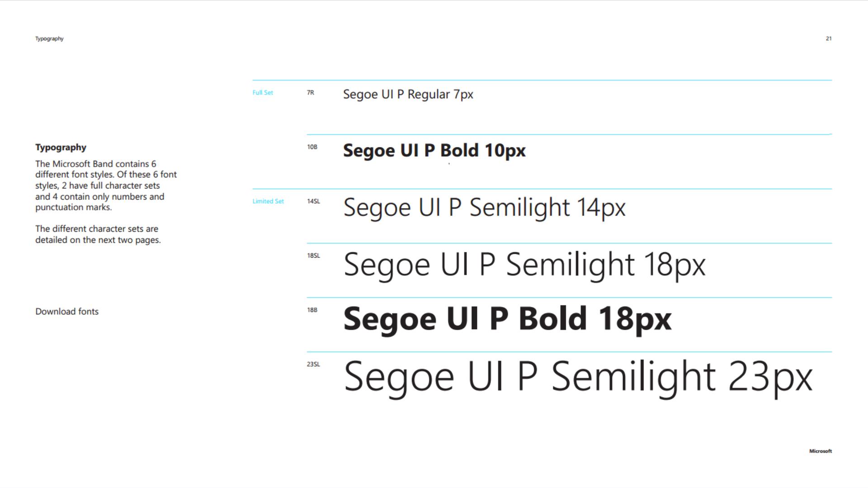Select the 18SL style code

pyautogui.click(x=313, y=255)
